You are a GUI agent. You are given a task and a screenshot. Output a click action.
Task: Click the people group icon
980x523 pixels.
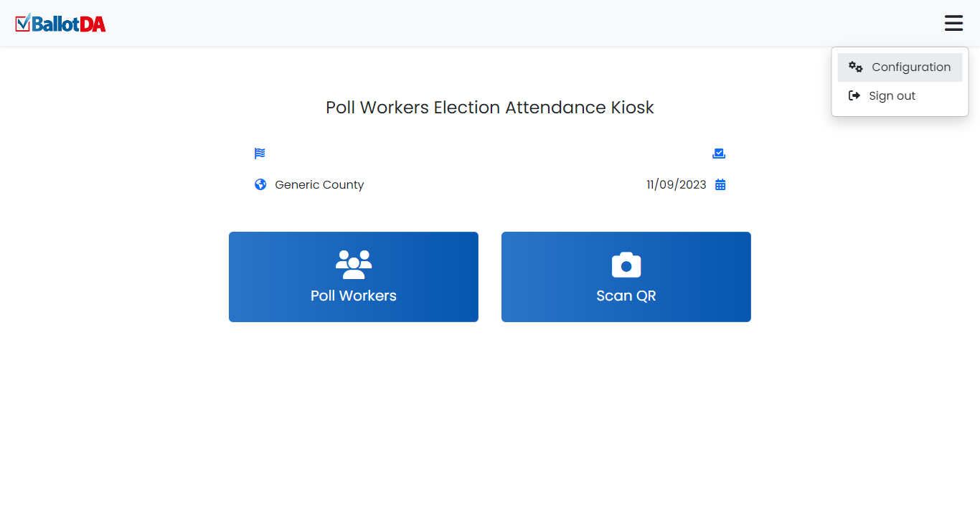coord(354,264)
